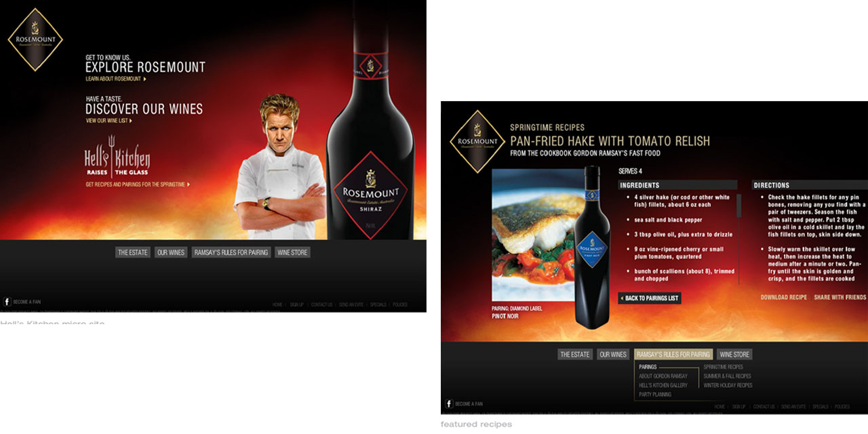The image size is (868, 434).
Task: Click Share With Friends link
Action: click(840, 298)
